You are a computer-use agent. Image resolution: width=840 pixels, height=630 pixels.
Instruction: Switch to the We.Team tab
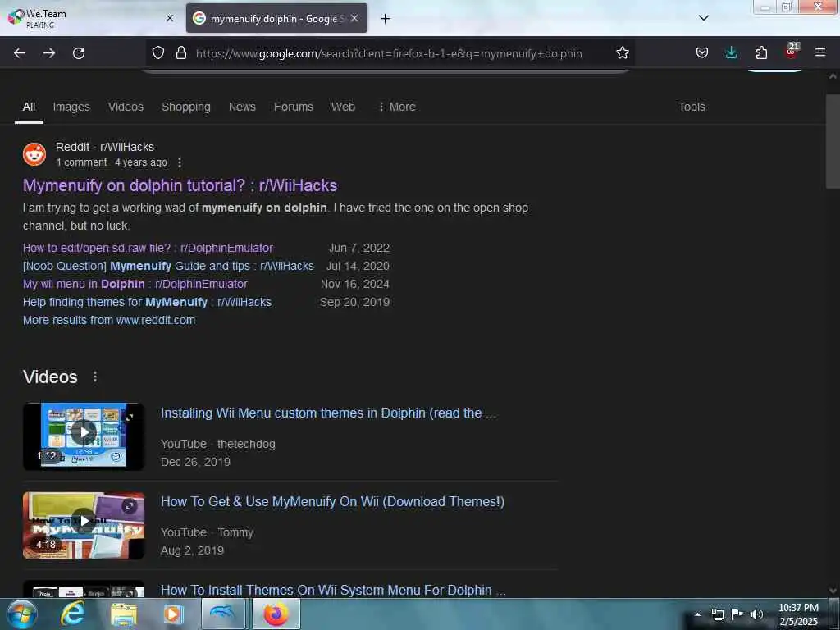(91, 18)
